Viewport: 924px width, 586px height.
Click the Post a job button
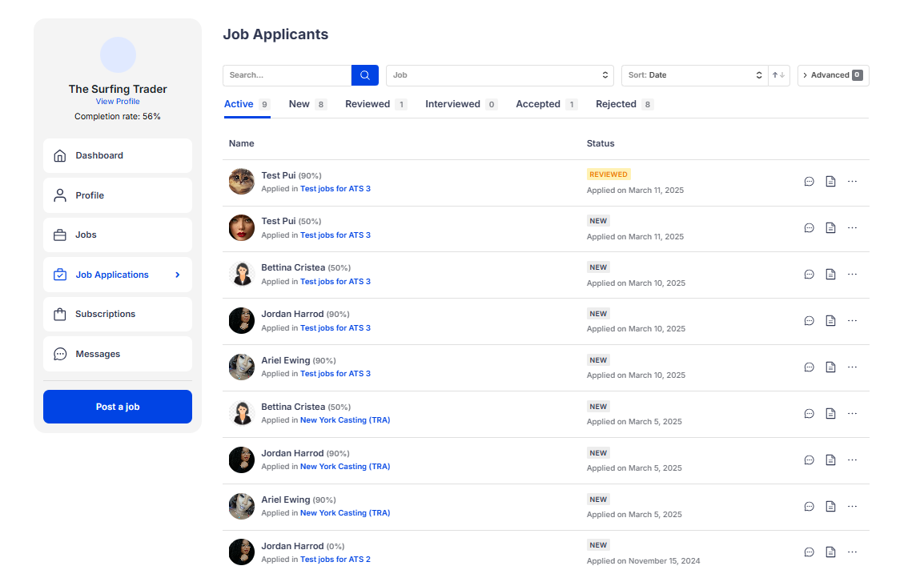click(118, 407)
